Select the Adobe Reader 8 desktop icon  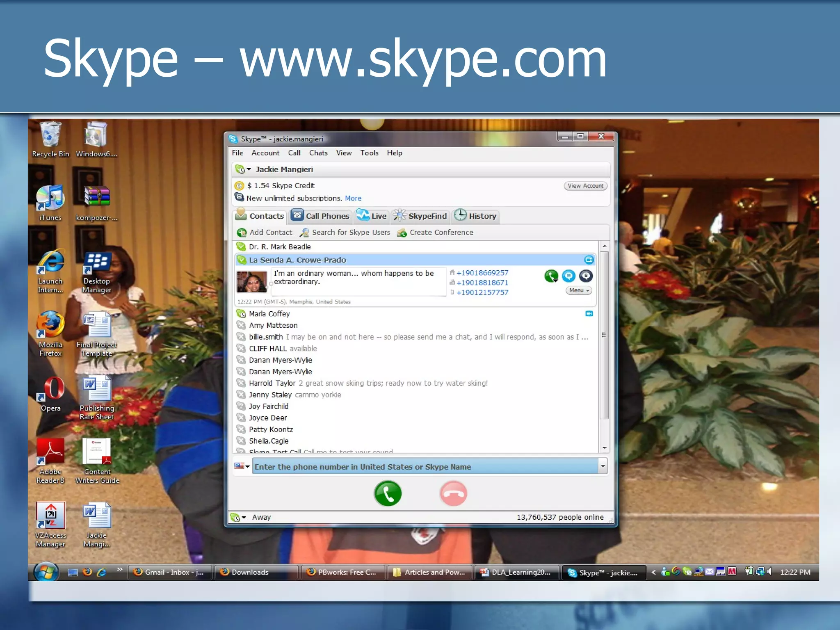coord(50,461)
